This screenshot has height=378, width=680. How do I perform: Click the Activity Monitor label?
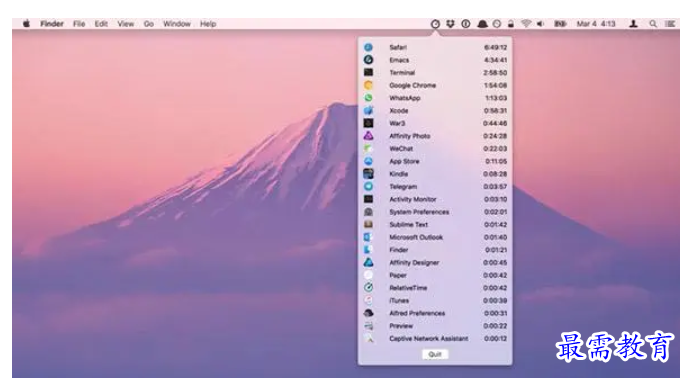point(413,199)
